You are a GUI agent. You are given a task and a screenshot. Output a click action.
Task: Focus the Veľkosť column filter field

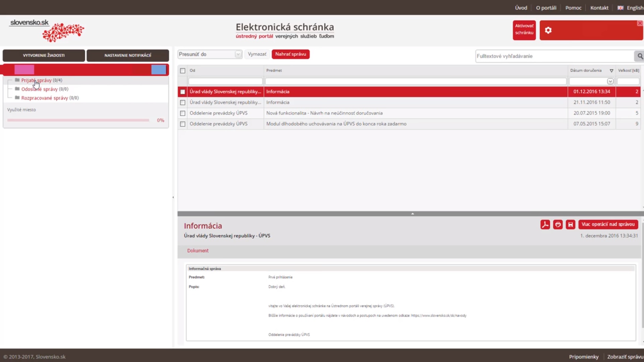(628, 81)
